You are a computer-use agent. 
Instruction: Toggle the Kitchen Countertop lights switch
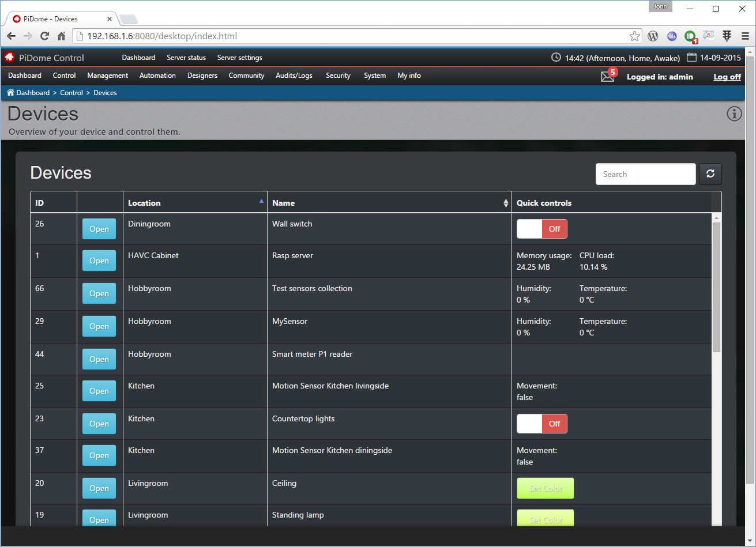coord(541,424)
